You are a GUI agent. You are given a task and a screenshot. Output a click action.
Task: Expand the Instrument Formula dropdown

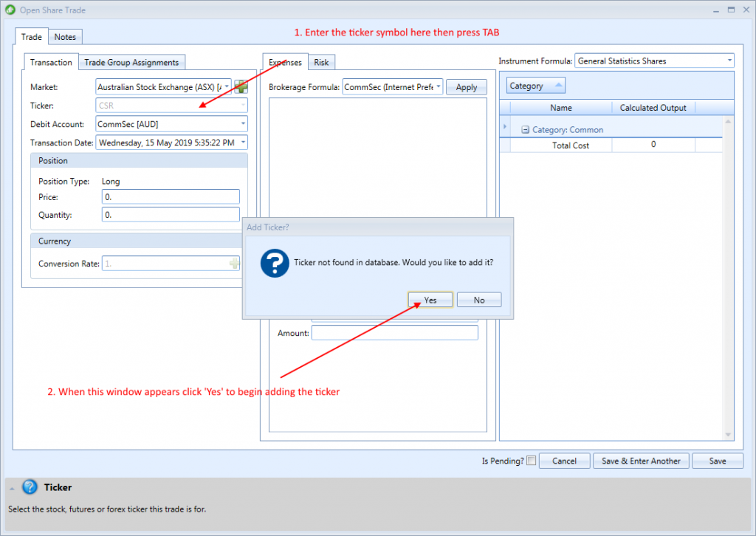point(729,61)
